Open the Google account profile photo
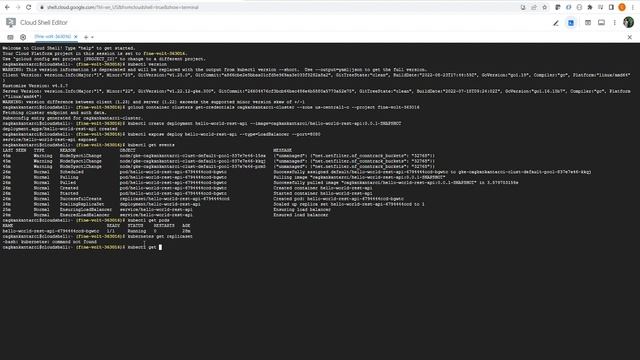640x360 pixels. click(629, 22)
